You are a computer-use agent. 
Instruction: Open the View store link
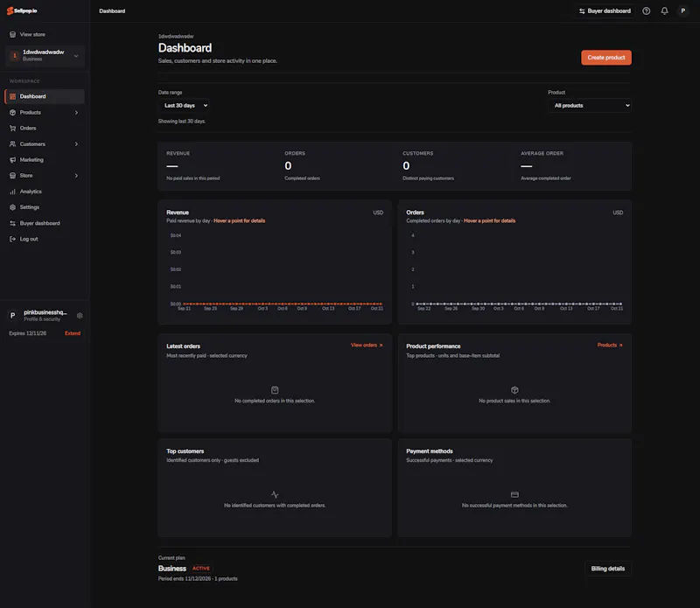pyautogui.click(x=32, y=34)
